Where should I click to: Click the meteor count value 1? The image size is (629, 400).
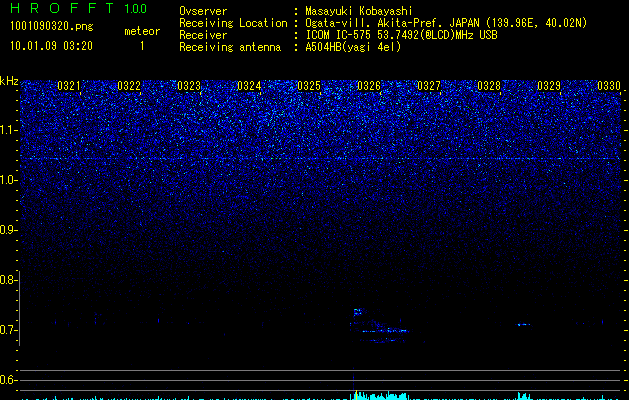click(142, 46)
